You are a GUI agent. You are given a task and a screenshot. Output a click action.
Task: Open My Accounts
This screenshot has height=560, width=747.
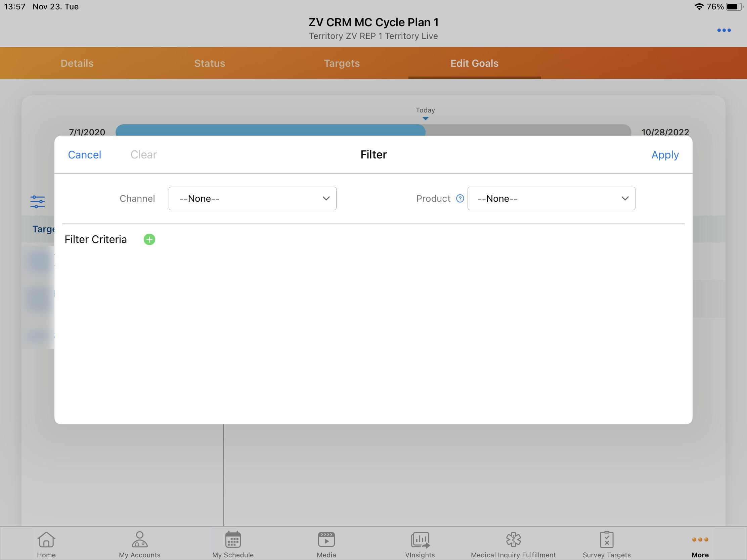[139, 544]
